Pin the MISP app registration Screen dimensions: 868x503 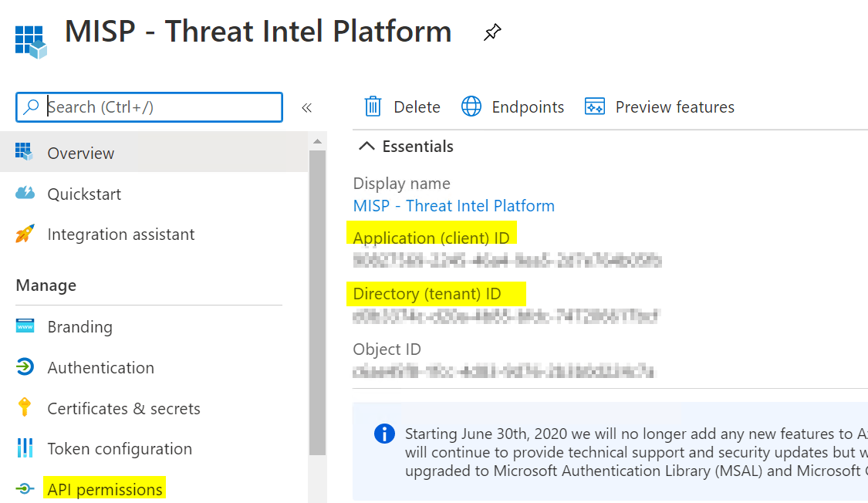[x=492, y=32]
